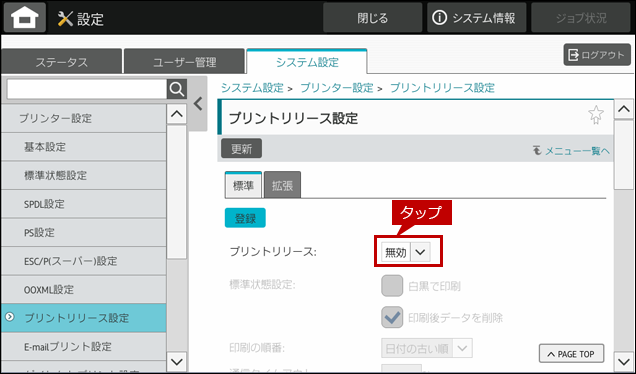Viewport: 636px width, 374px height.
Task: Toggle 白黒で印刷 checkbox
Action: 392,286
